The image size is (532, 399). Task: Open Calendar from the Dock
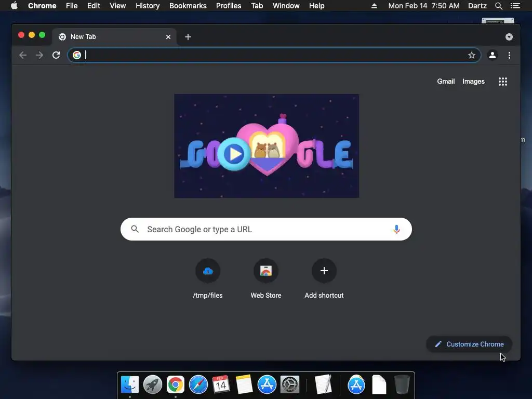(221, 384)
